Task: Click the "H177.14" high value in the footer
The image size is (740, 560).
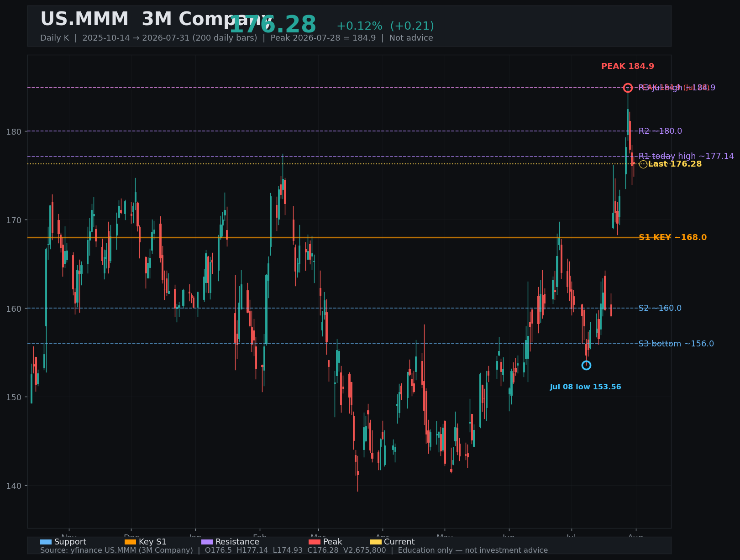Action: pos(252,550)
